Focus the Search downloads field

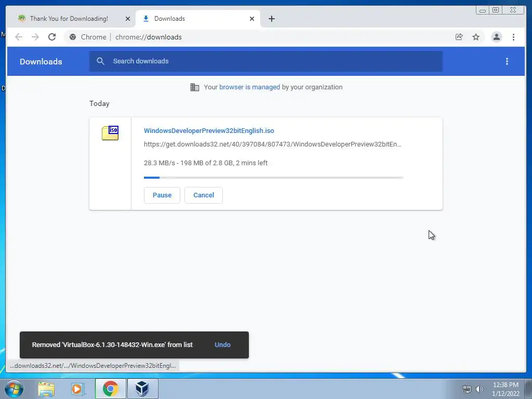(266, 61)
